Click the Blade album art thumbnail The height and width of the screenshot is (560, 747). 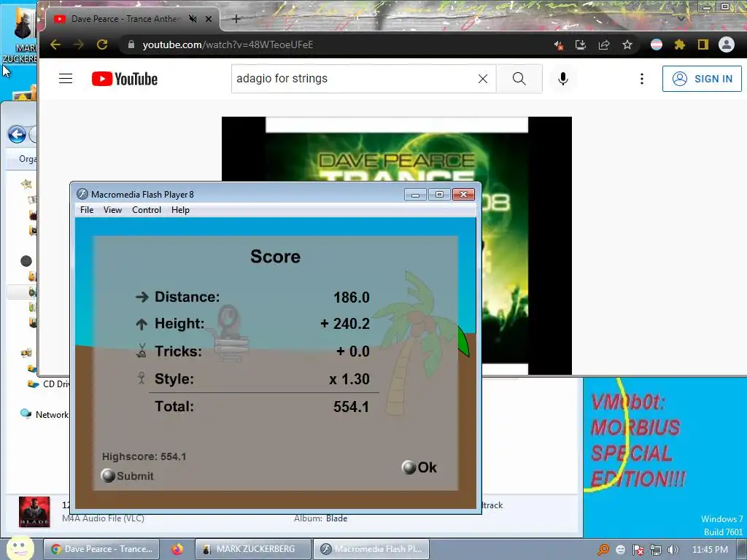click(x=34, y=512)
